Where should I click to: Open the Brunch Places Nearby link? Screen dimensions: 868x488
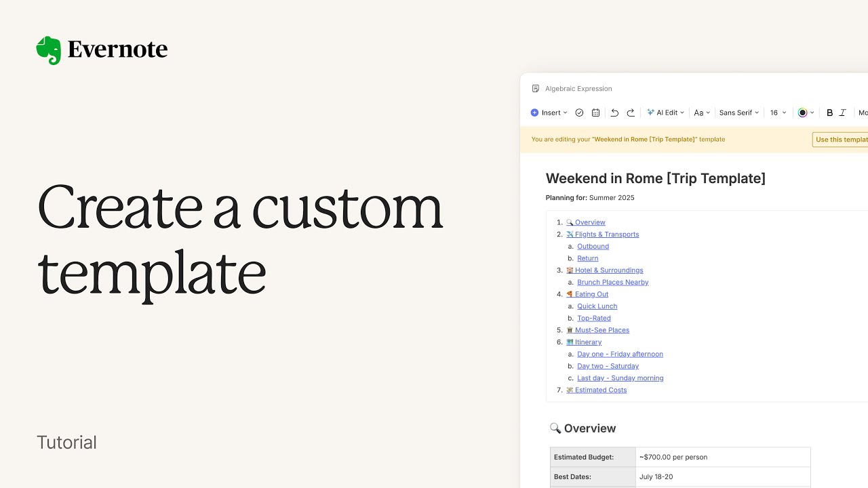[x=613, y=282]
